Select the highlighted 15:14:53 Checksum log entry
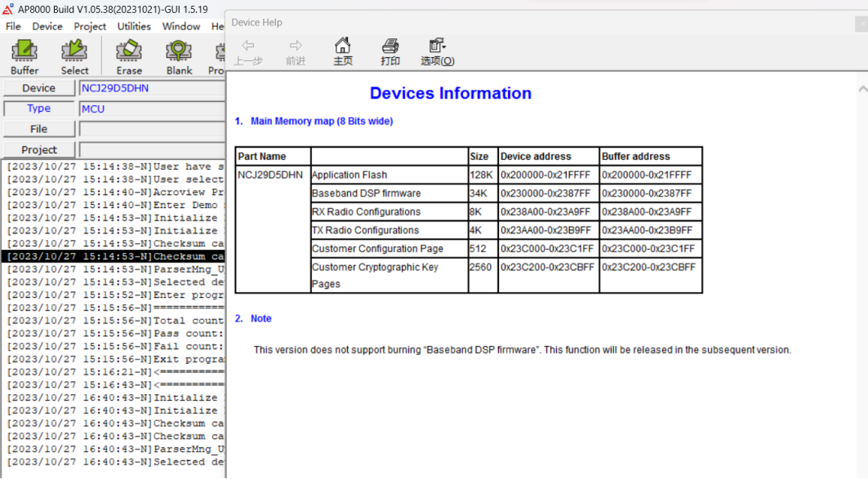 pos(114,257)
